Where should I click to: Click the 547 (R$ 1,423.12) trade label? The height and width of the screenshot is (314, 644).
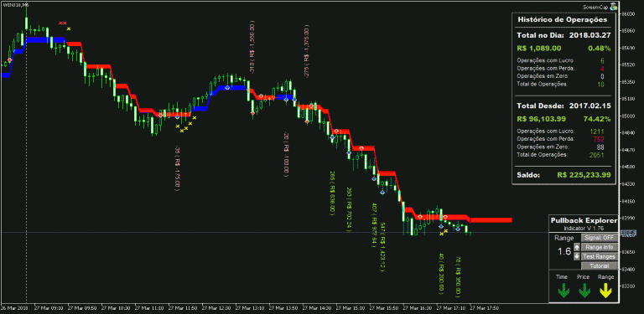382,247
